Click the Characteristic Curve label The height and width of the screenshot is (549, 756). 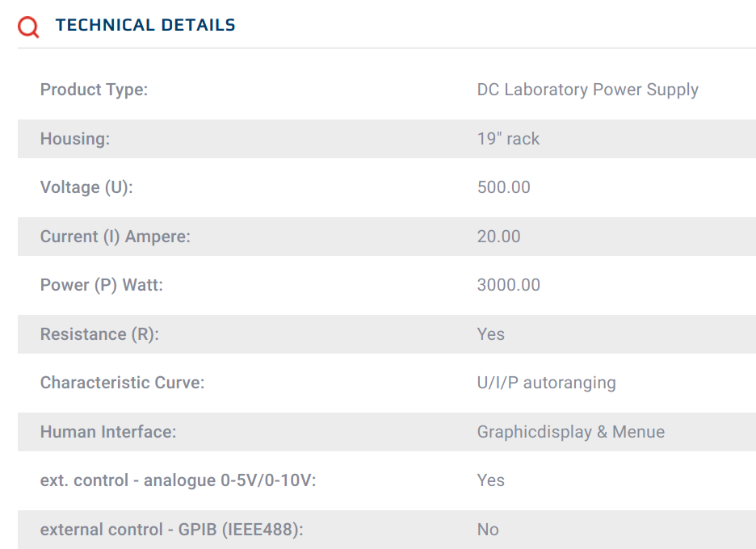point(123,383)
